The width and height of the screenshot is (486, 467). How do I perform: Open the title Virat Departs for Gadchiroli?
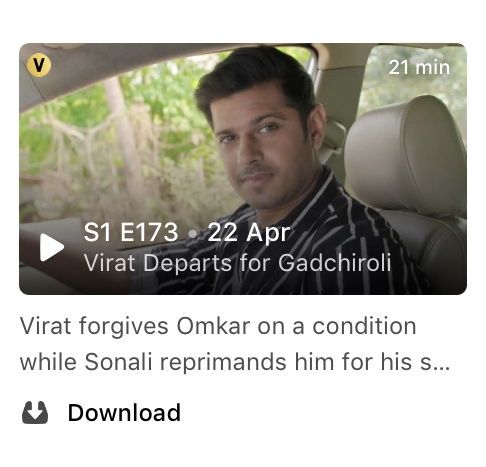[237, 263]
